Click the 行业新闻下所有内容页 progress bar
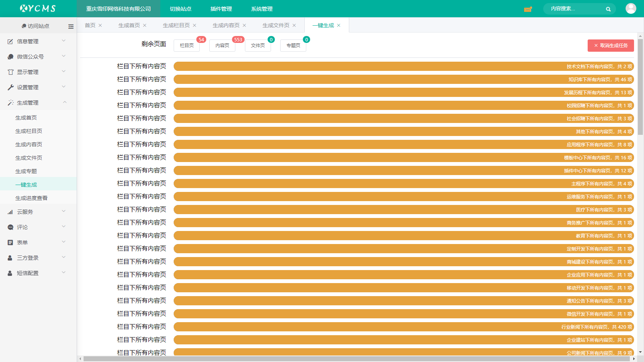 click(404, 327)
